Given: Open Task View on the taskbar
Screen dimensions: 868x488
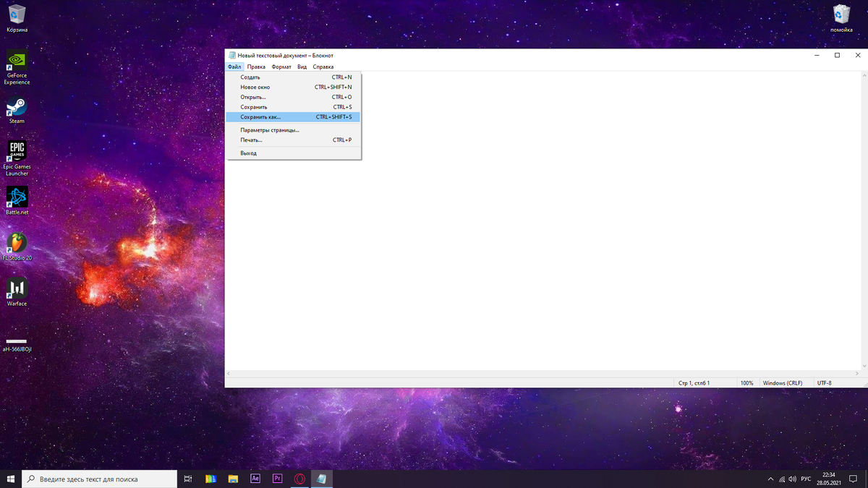Looking at the screenshot, I should [188, 479].
